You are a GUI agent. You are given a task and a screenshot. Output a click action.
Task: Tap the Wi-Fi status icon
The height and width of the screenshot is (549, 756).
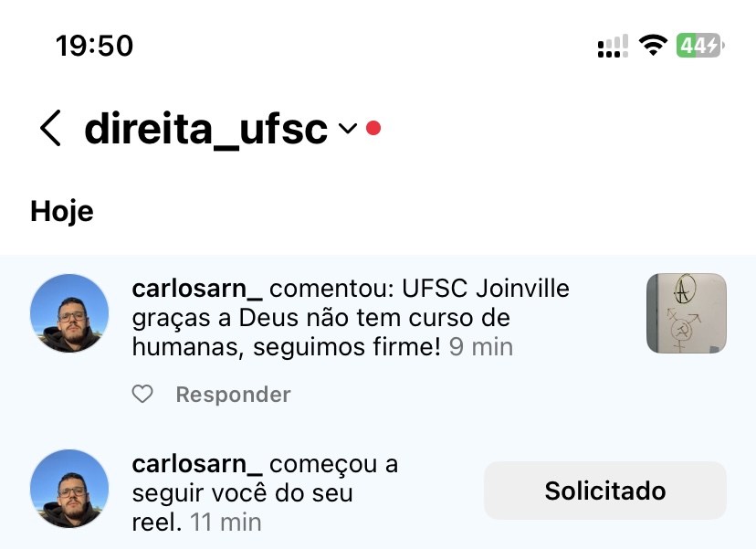pos(653,45)
